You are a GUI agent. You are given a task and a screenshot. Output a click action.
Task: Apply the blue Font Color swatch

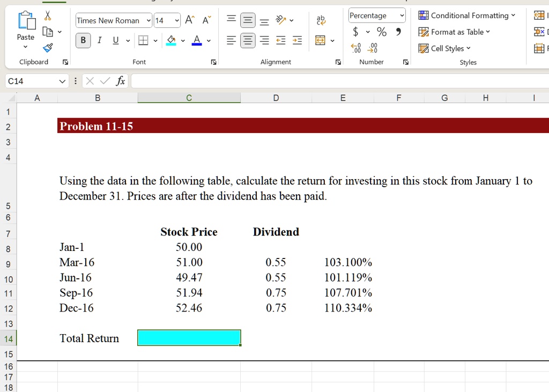coord(197,40)
